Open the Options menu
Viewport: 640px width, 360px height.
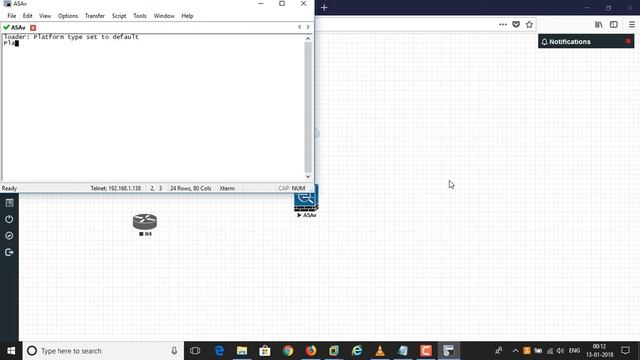68,16
